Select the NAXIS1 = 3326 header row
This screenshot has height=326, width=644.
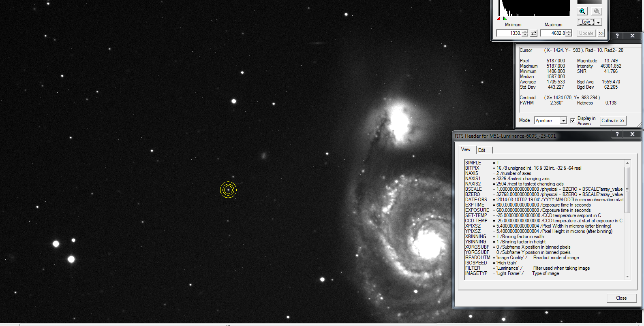point(544,179)
